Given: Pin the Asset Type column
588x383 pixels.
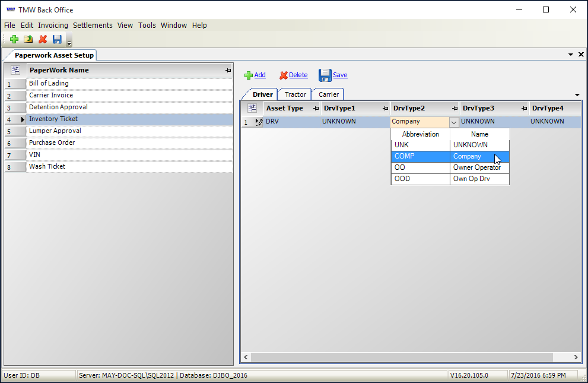Looking at the screenshot, I should pos(316,109).
